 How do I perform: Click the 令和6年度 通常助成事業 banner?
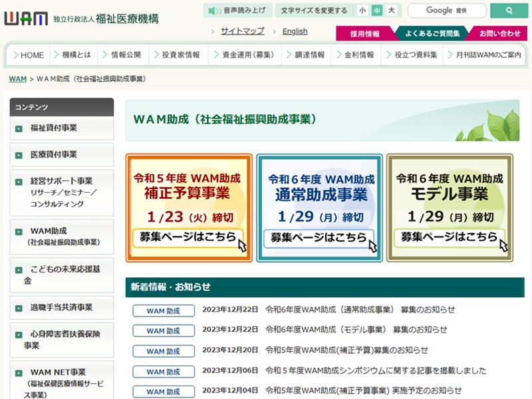pyautogui.click(x=319, y=207)
